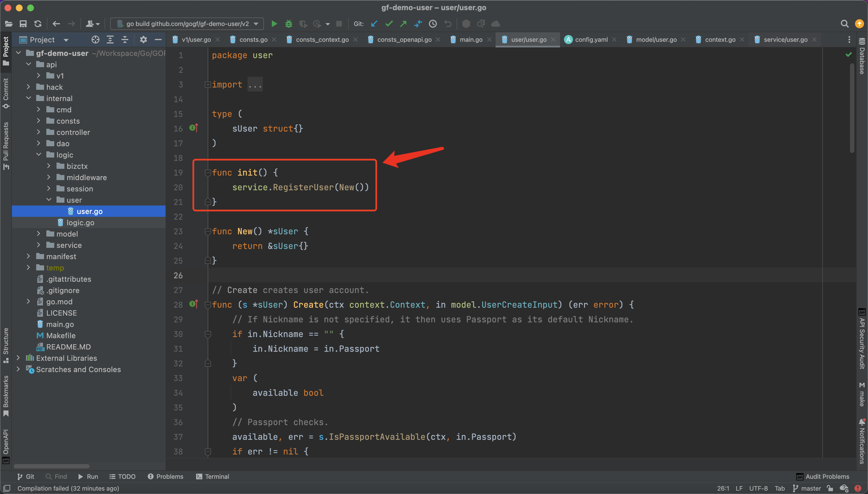Click Collapse All icon in Project panel
Viewport: 868px width, 494px height.
tap(125, 40)
